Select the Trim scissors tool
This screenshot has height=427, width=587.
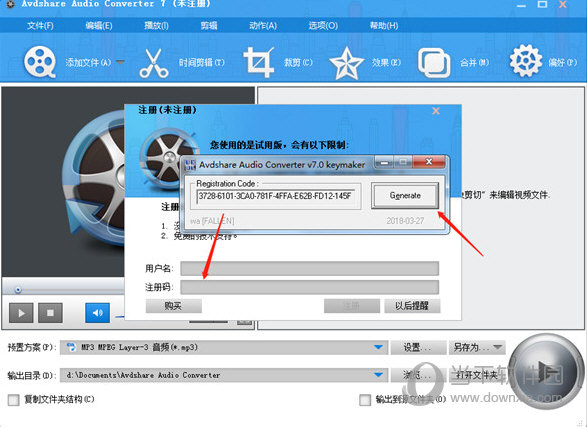click(x=153, y=63)
